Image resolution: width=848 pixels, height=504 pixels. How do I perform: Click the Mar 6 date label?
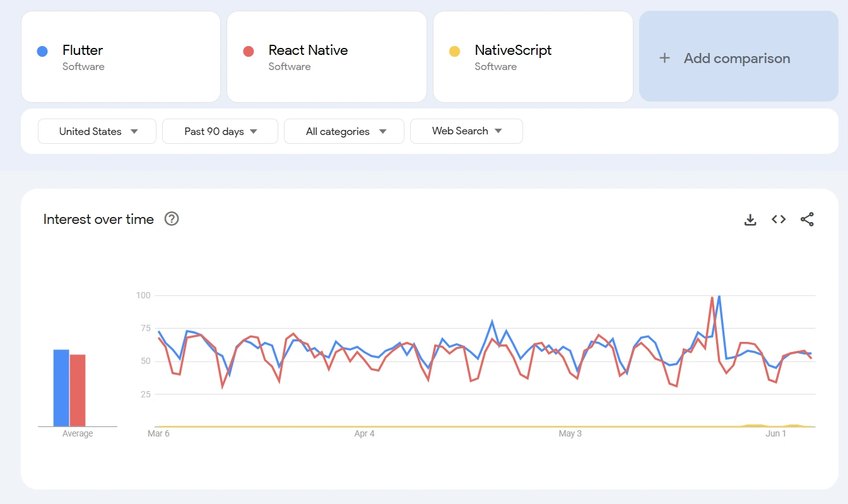pos(158,433)
